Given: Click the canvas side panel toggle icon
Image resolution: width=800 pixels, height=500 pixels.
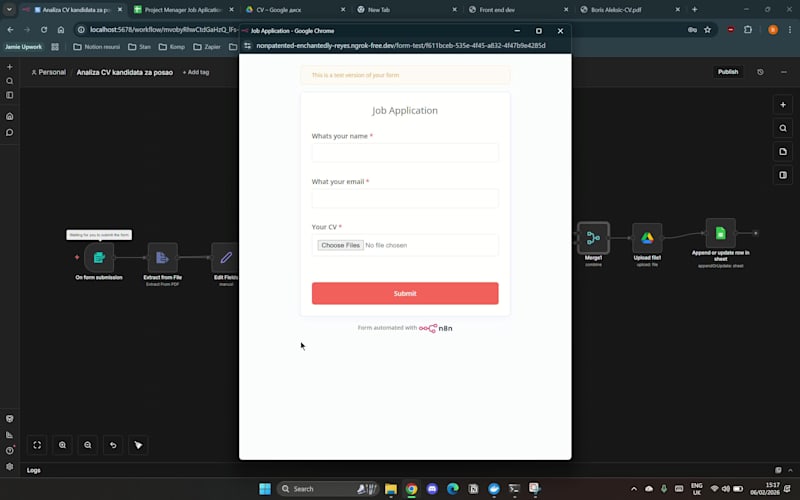Looking at the screenshot, I should coord(783,175).
